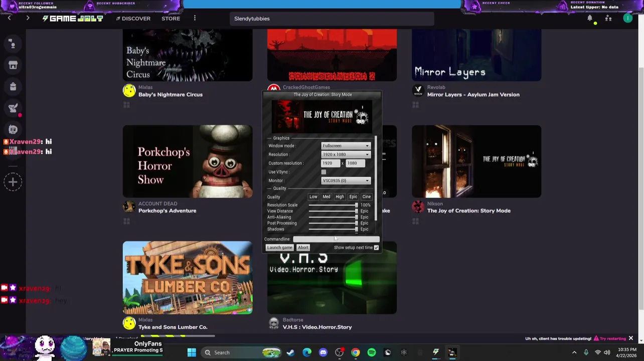Open Spotify from the taskbar

[x=372, y=352]
